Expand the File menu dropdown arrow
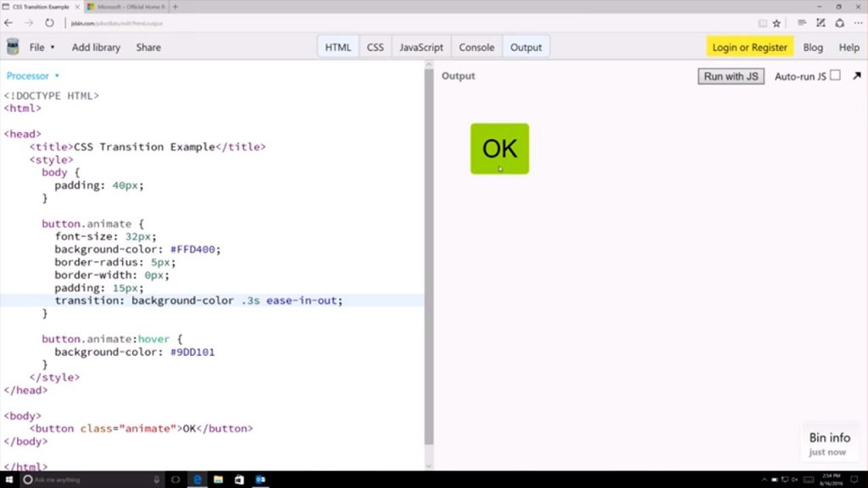Viewport: 868px width, 488px height. [53, 47]
